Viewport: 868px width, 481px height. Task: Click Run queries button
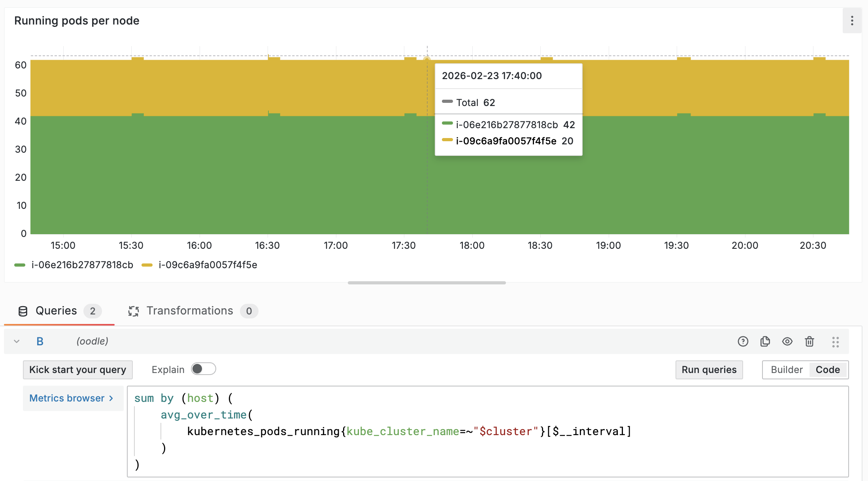pos(709,370)
